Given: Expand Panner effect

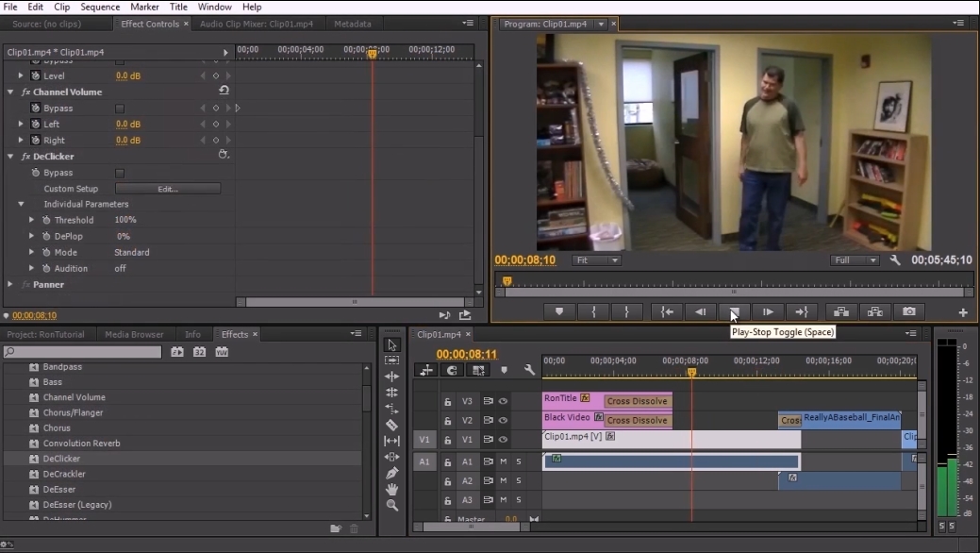Looking at the screenshot, I should pos(10,285).
